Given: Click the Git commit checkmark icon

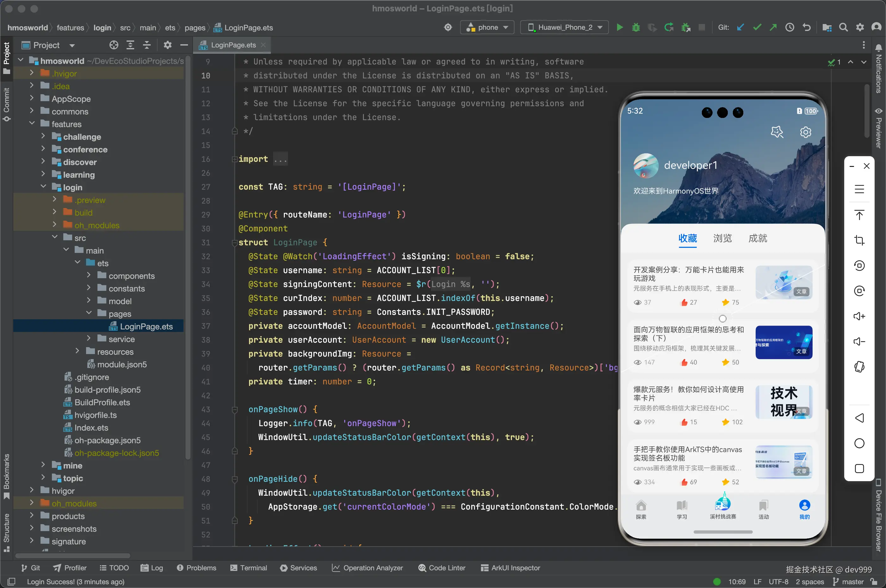Looking at the screenshot, I should click(757, 28).
